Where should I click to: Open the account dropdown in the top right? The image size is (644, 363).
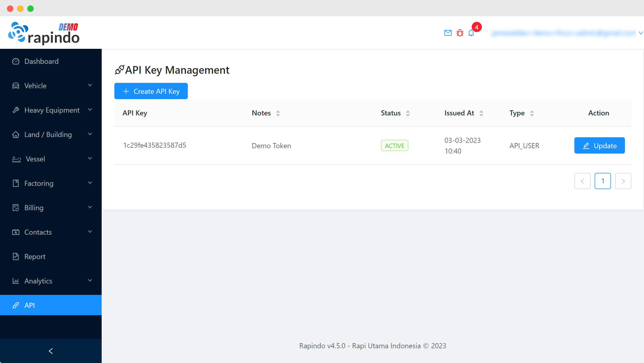[x=640, y=33]
